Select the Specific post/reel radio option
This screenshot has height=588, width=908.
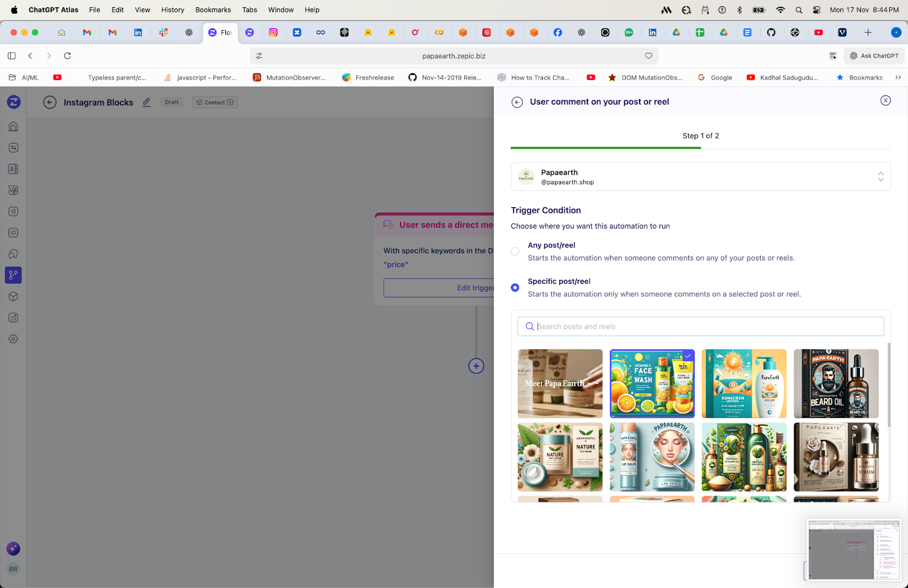[515, 288]
